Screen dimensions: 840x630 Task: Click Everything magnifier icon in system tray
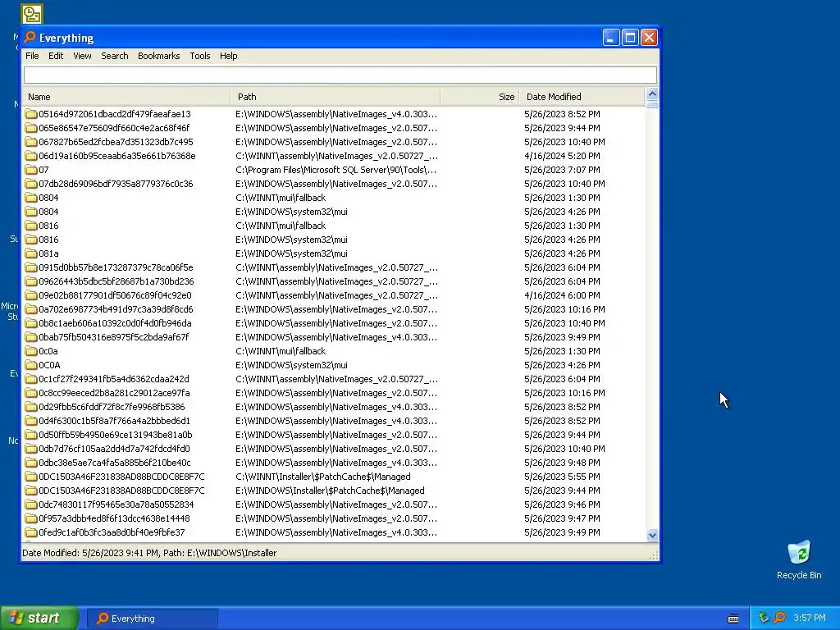click(x=780, y=618)
